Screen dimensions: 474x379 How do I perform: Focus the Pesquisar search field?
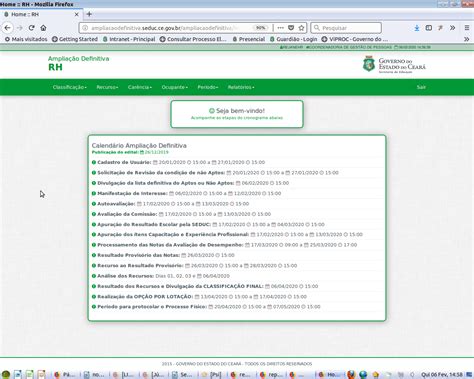click(346, 28)
